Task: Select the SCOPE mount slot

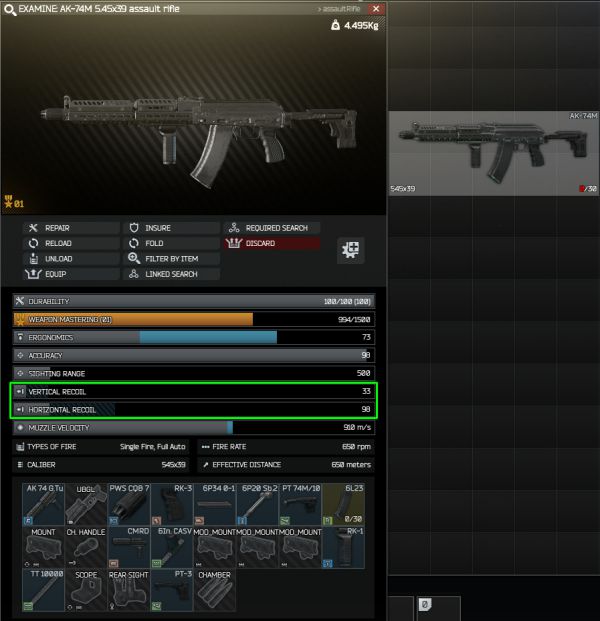Action: point(86,590)
